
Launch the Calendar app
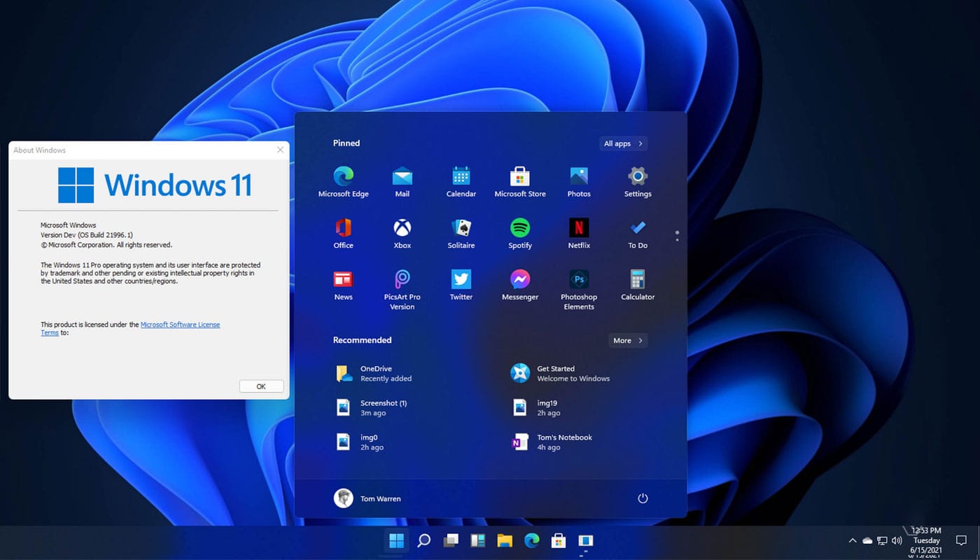461,181
